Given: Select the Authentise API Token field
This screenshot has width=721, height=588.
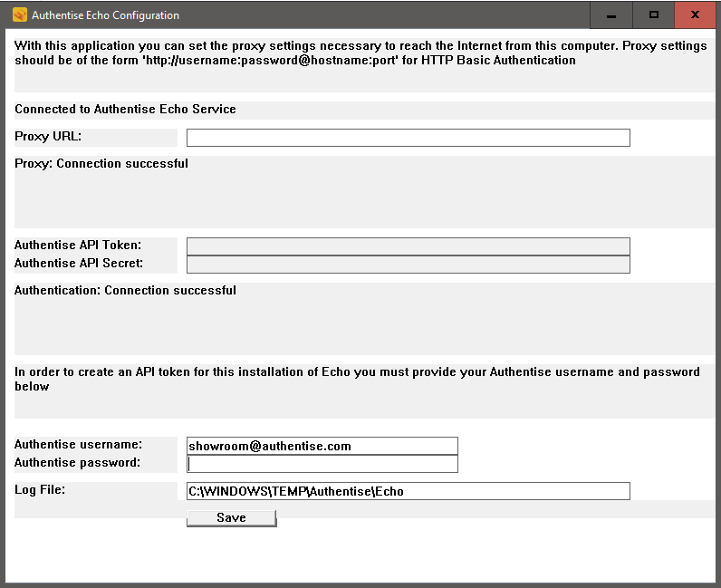Looking at the screenshot, I should click(x=408, y=246).
